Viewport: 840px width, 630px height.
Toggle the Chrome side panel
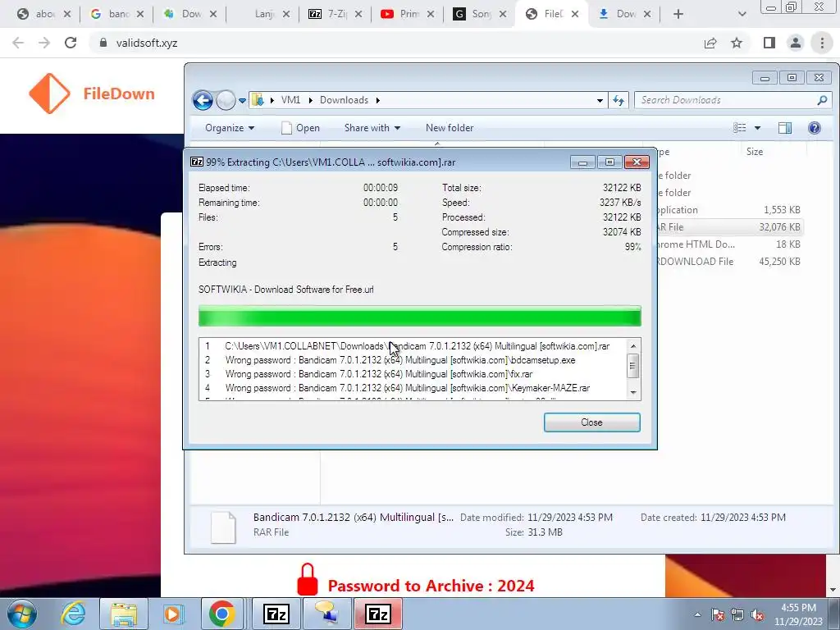pyautogui.click(x=769, y=43)
